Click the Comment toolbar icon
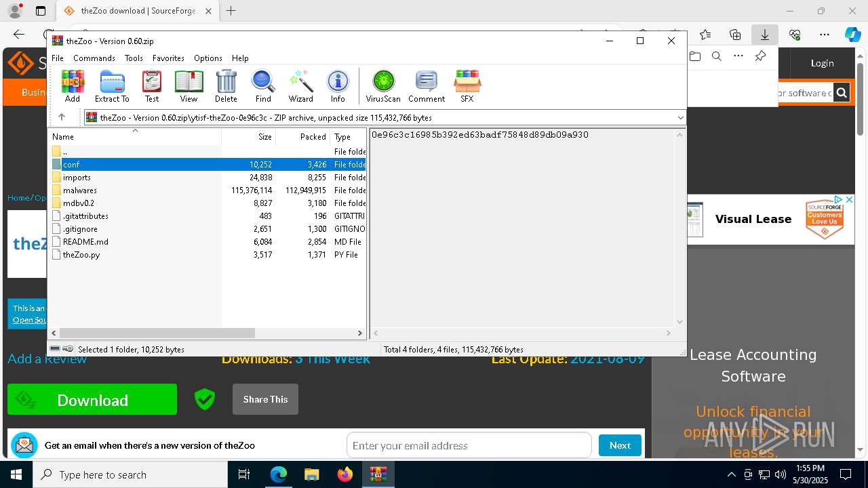Image resolution: width=868 pixels, height=488 pixels. (427, 85)
